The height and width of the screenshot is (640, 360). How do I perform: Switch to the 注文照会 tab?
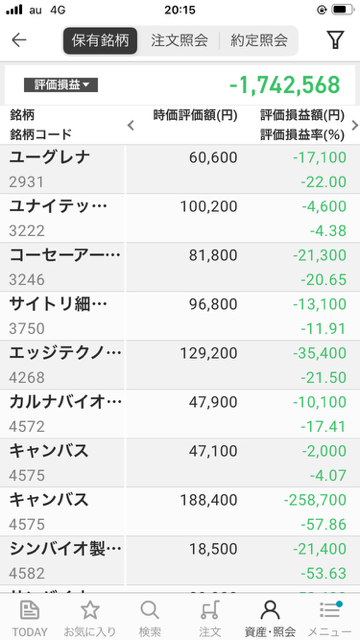179,40
